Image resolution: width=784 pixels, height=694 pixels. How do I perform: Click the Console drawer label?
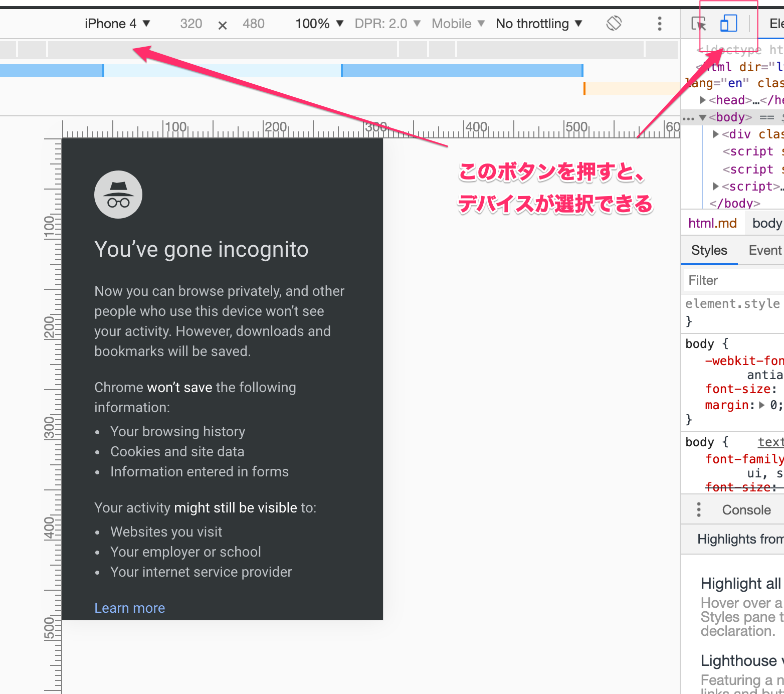click(x=746, y=509)
